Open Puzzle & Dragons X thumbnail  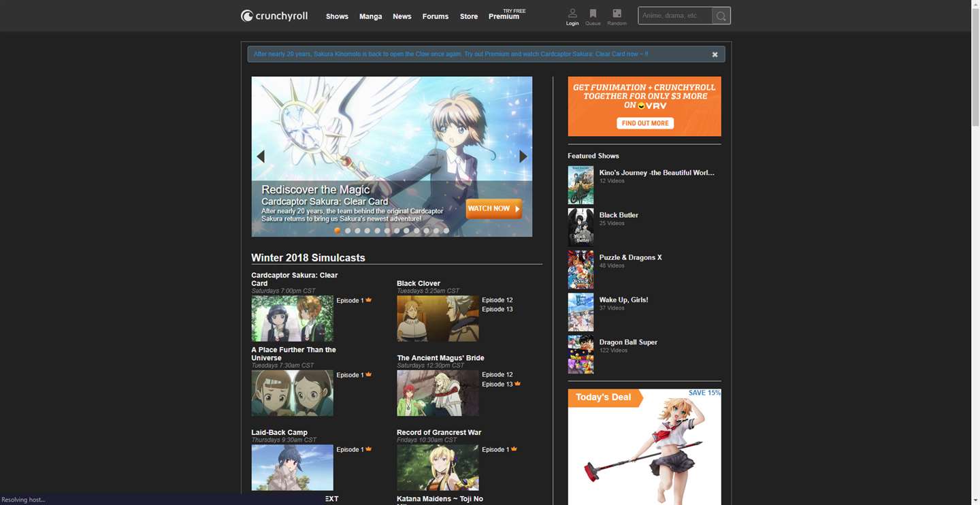[581, 270]
